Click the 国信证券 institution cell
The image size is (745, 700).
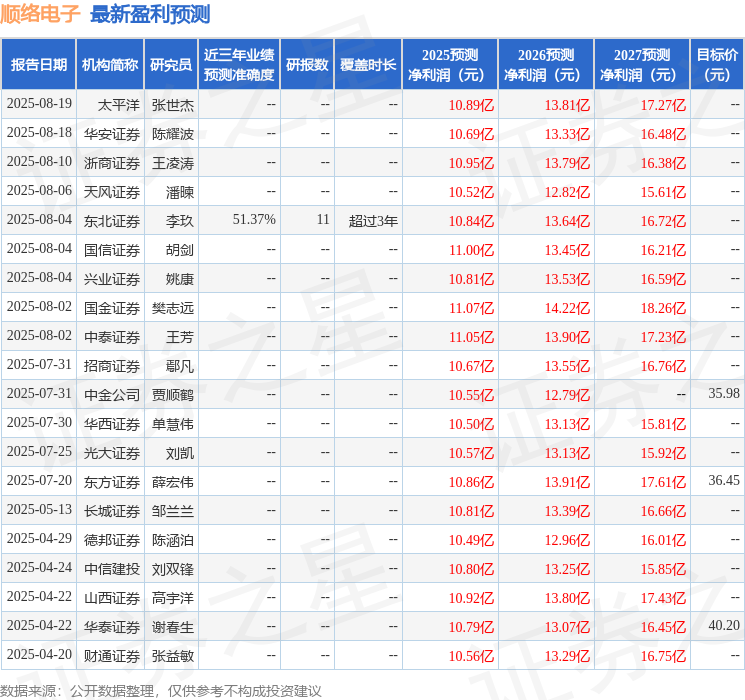(112, 250)
